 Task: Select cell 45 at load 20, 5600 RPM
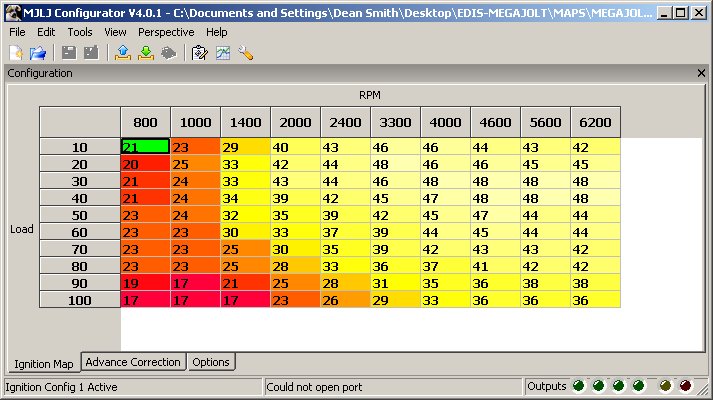tap(546, 164)
